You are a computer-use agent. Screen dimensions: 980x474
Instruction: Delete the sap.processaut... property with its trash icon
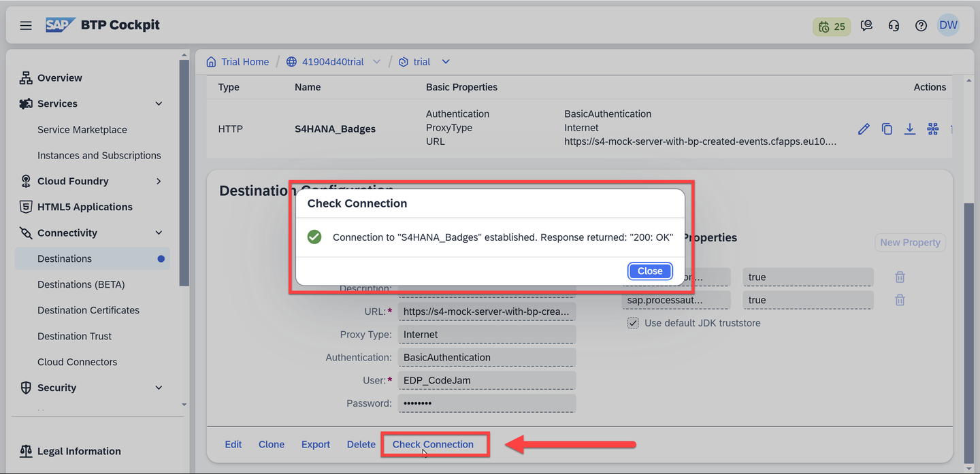900,300
